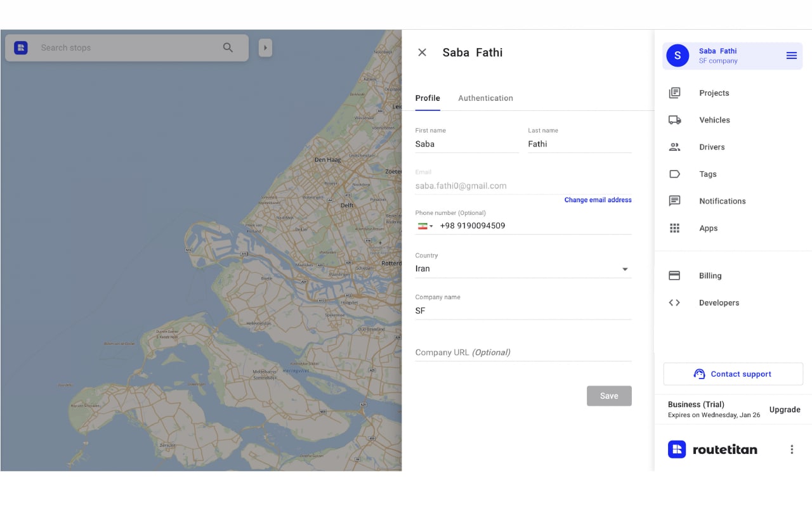
Task: Click the RouteTitan logo in search bar
Action: click(21, 48)
